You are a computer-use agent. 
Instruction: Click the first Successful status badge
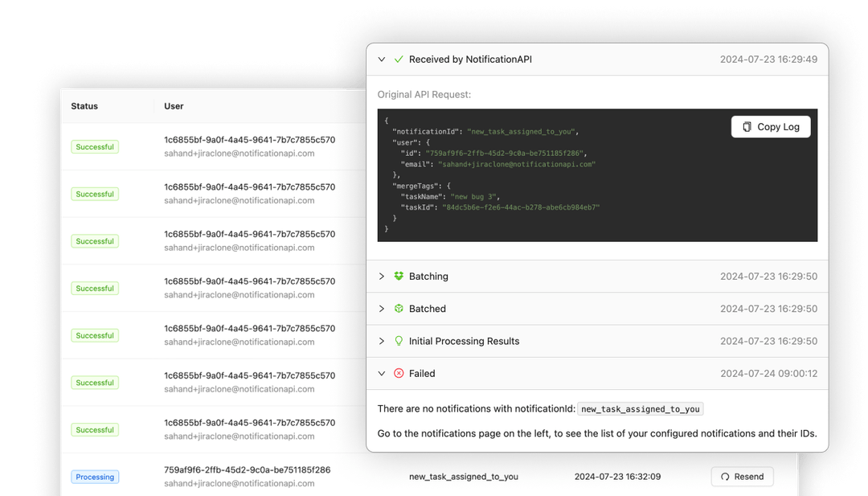point(95,146)
